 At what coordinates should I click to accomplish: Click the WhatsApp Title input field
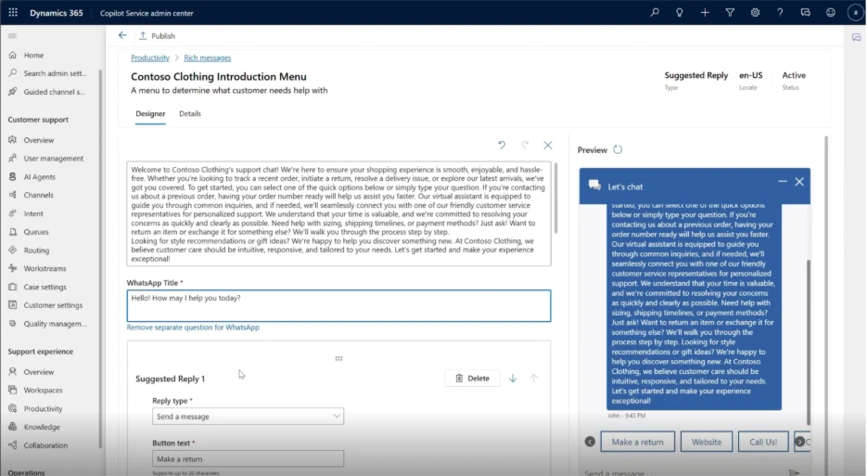(x=338, y=305)
